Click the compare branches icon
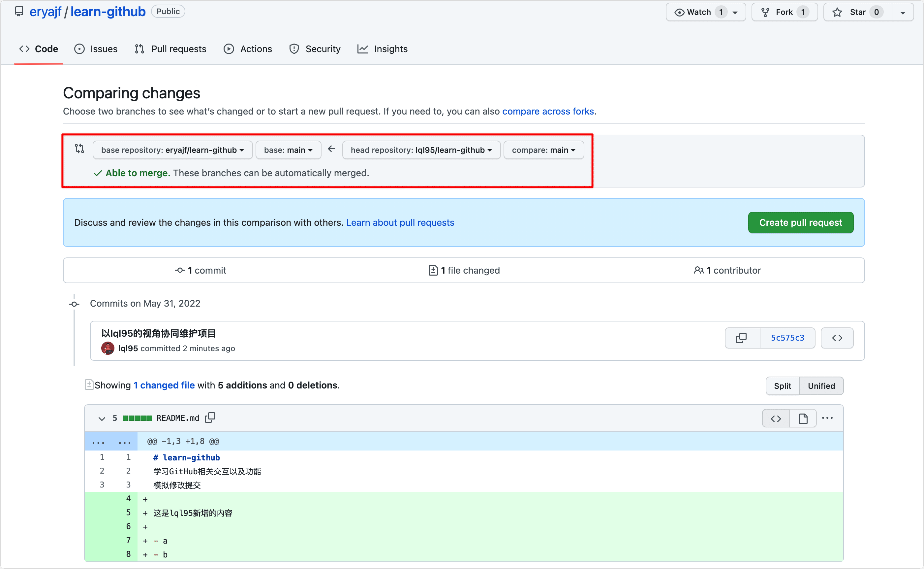The width and height of the screenshot is (924, 569). tap(79, 149)
